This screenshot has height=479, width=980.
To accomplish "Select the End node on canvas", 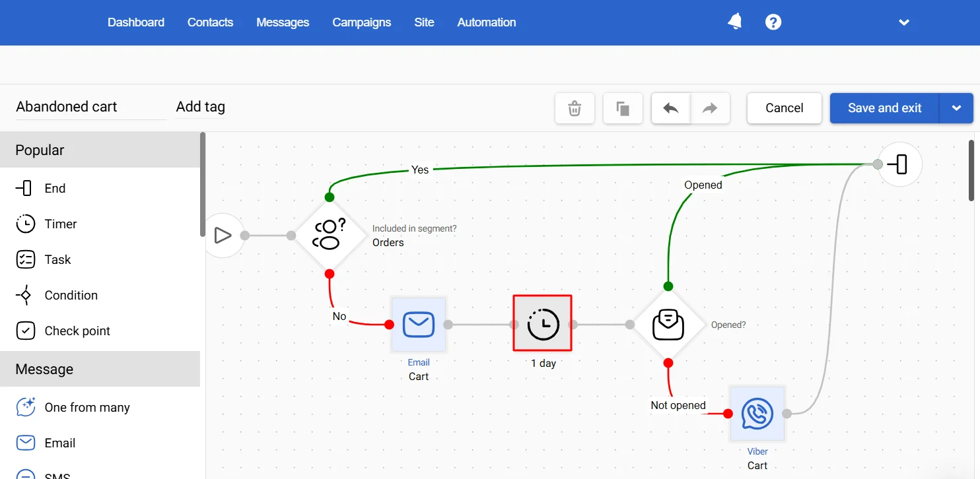I will [900, 164].
